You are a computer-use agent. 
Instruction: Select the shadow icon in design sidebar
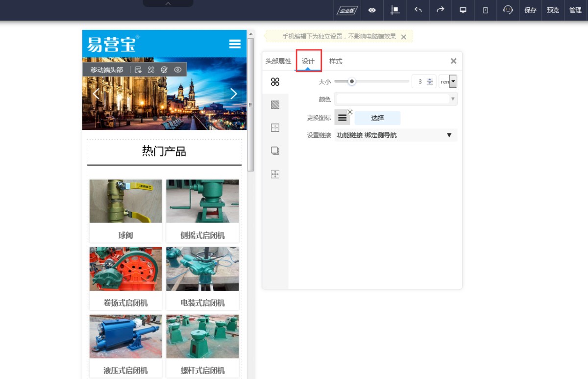pyautogui.click(x=275, y=151)
